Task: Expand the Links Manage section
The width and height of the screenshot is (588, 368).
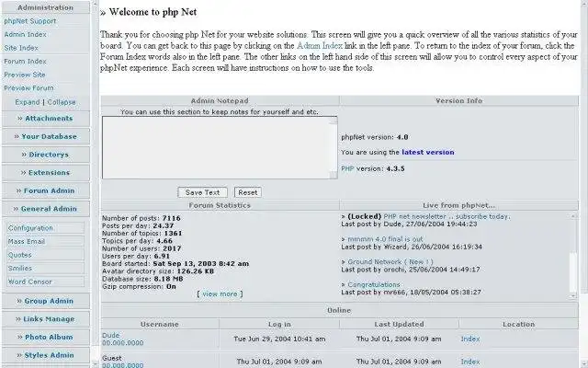Action: click(x=46, y=319)
